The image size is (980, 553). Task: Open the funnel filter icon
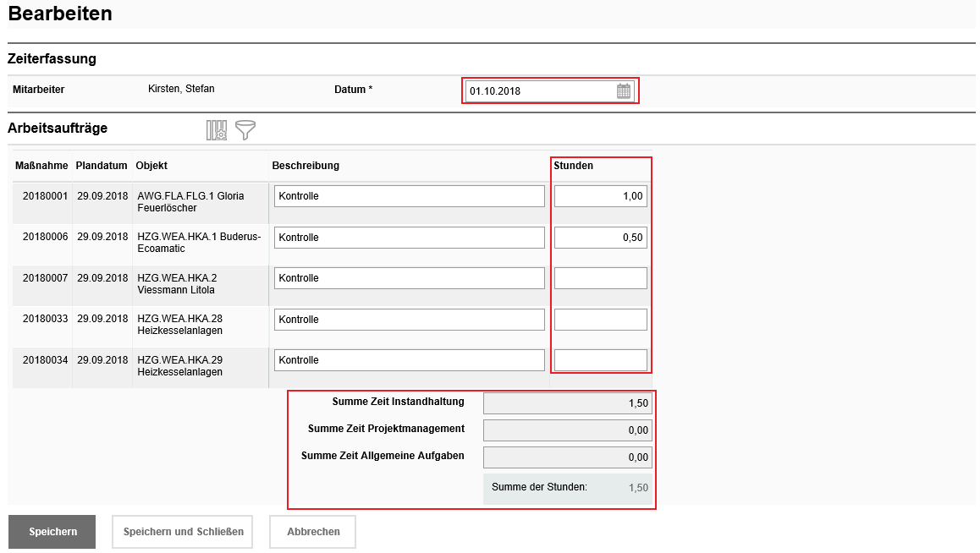245,130
